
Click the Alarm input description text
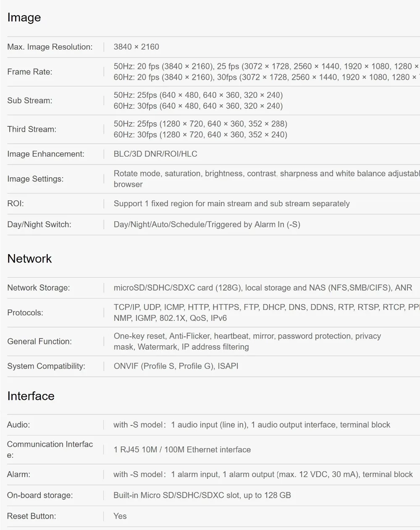coord(263,475)
